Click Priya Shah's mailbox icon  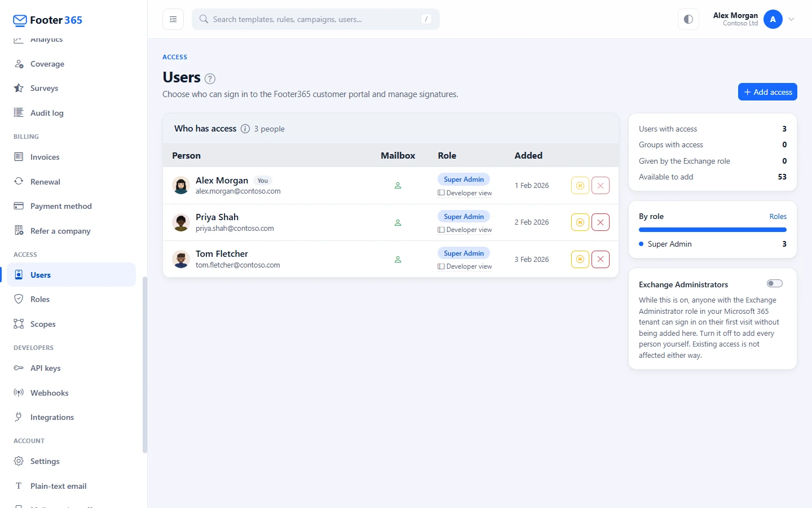click(398, 222)
